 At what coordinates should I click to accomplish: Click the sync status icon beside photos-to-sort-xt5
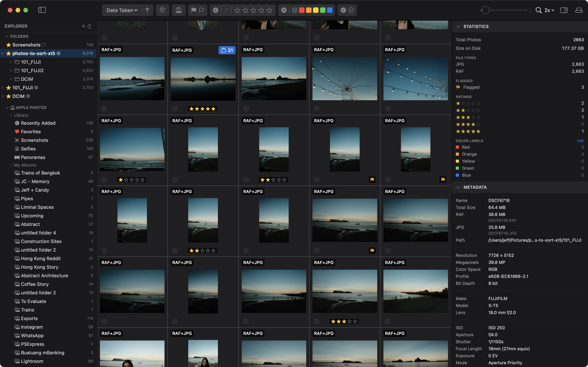pos(59,53)
